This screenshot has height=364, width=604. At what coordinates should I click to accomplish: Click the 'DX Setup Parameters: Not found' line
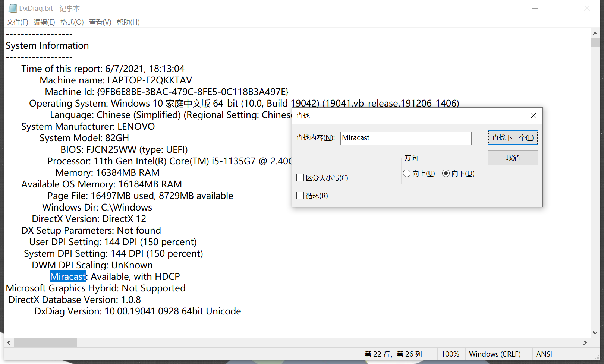[x=91, y=230]
